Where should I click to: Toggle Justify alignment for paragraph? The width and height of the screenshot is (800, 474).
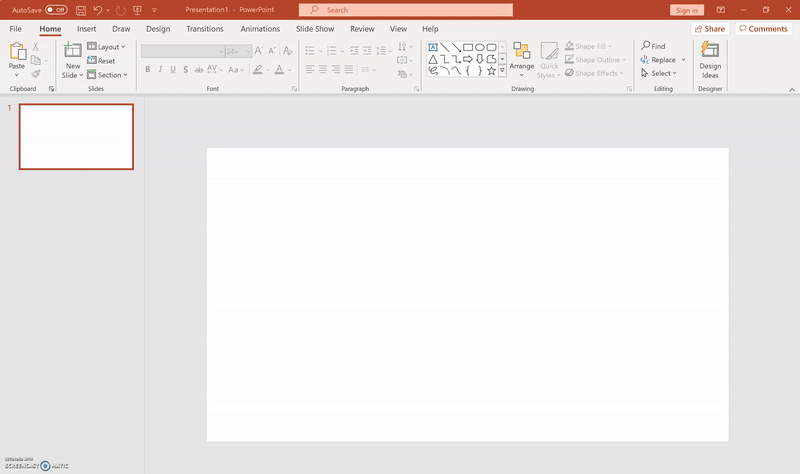(348, 69)
